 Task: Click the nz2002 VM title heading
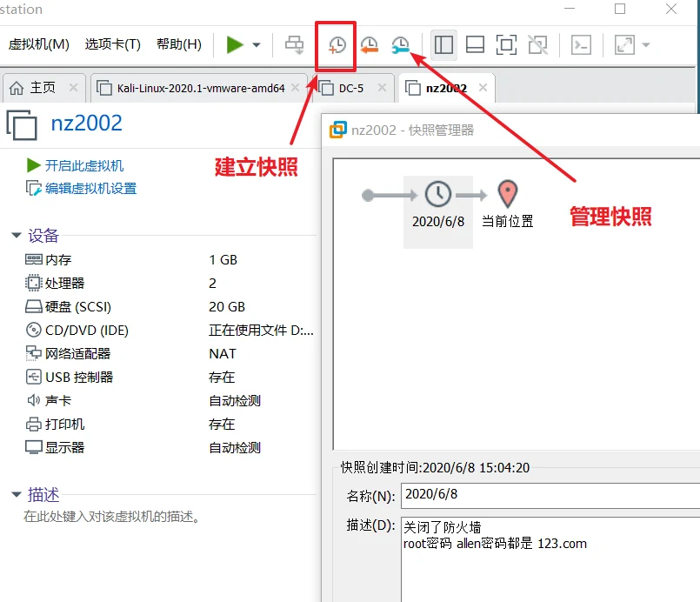[x=87, y=124]
